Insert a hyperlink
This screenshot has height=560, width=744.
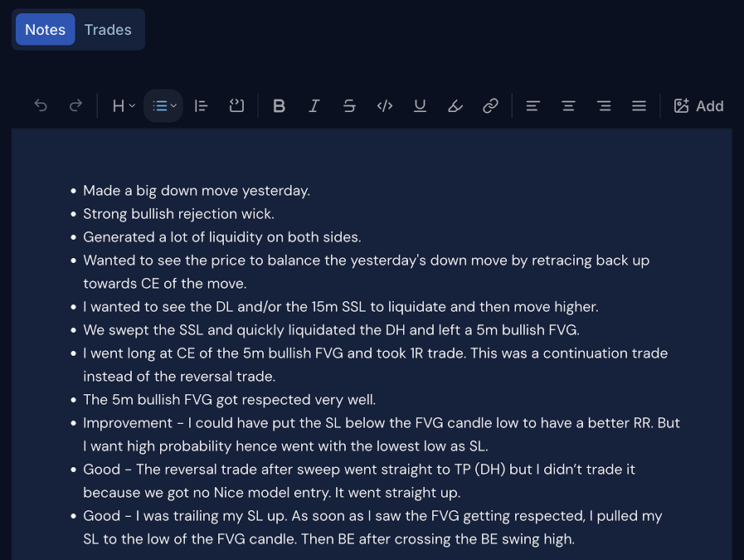(490, 105)
